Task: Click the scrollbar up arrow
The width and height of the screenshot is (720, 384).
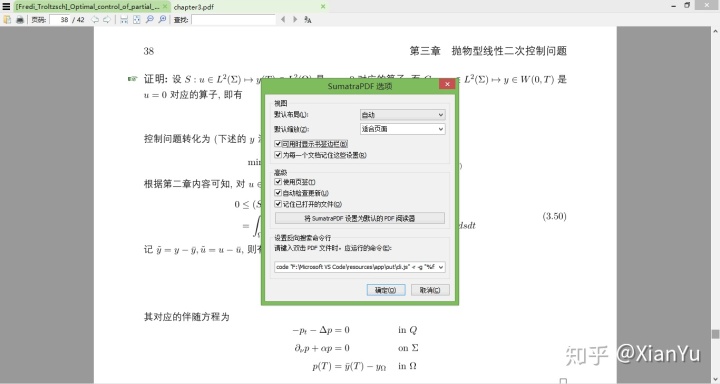Action: tap(715, 31)
